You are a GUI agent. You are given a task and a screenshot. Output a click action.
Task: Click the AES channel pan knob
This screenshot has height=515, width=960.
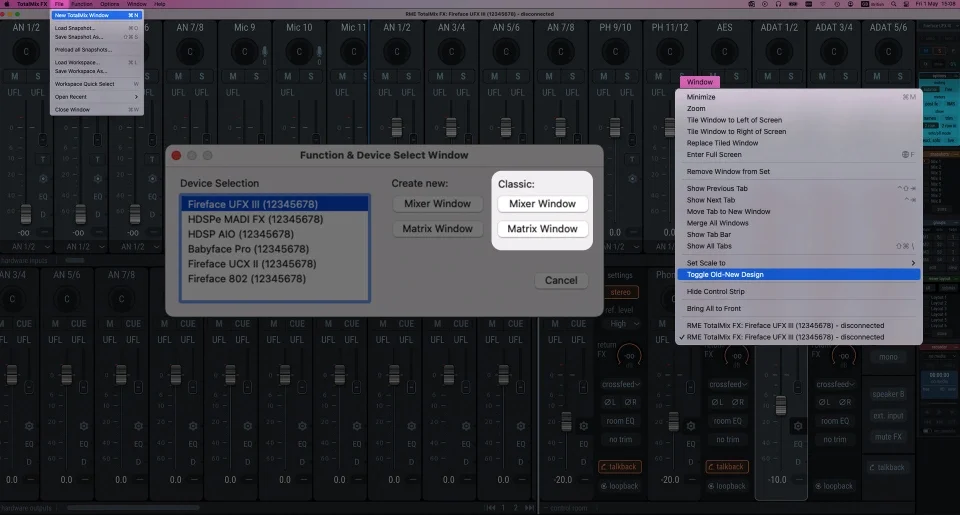(x=724, y=51)
